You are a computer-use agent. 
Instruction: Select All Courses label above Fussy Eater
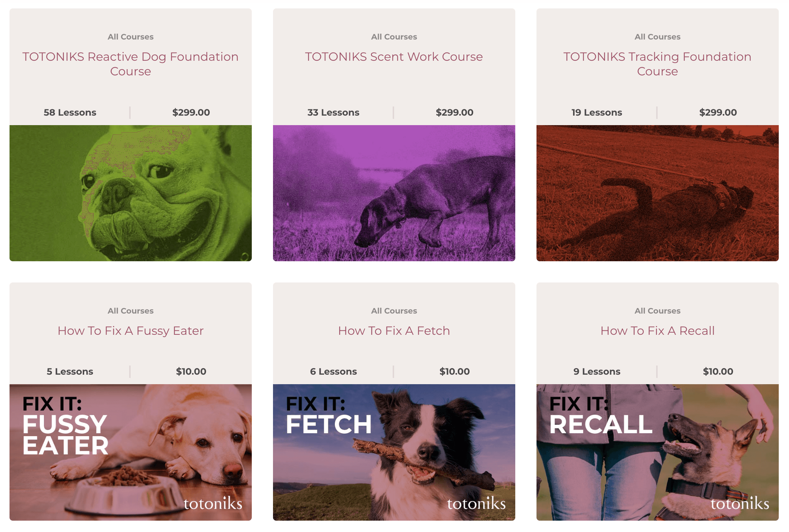pos(130,311)
